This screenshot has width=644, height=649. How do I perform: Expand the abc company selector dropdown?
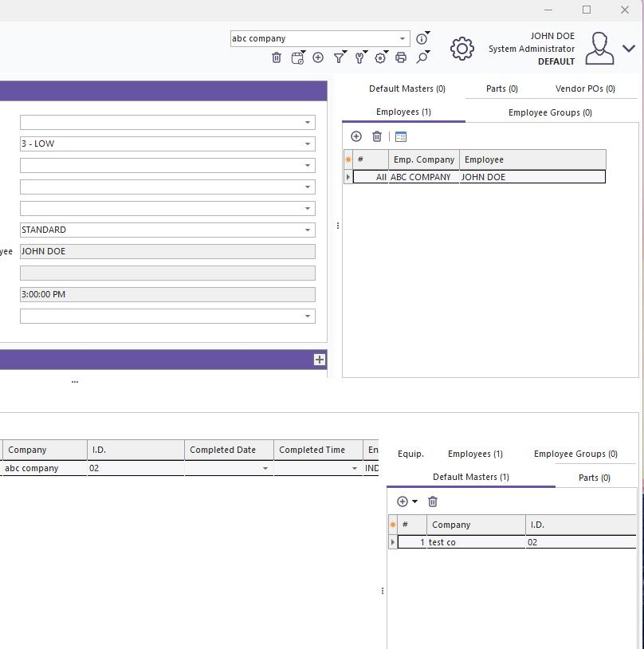coord(402,38)
